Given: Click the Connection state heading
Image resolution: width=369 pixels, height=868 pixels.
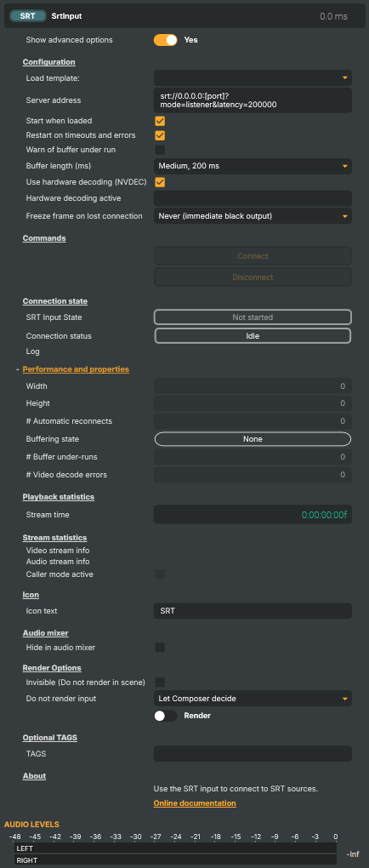Looking at the screenshot, I should pos(54,301).
